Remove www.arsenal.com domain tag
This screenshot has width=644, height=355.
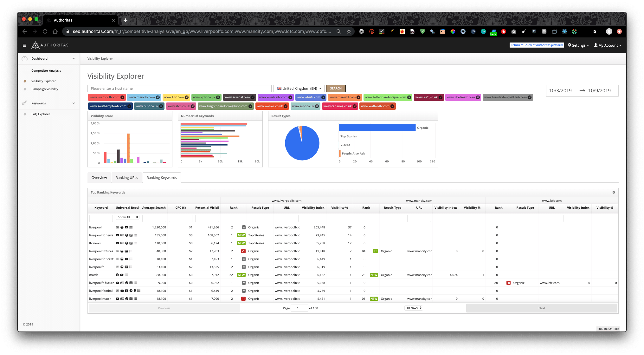[x=253, y=97]
